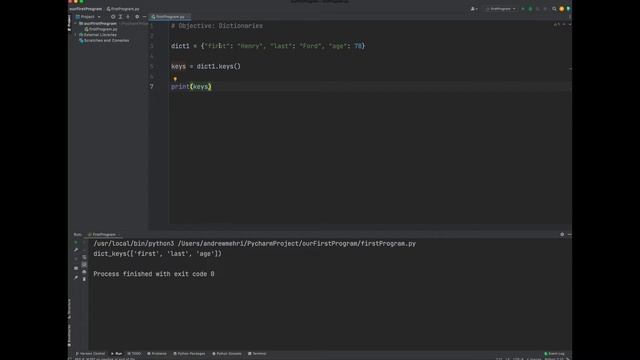Open the Python Packages tool window tab
Screen dimensions: 640x360
point(189,353)
